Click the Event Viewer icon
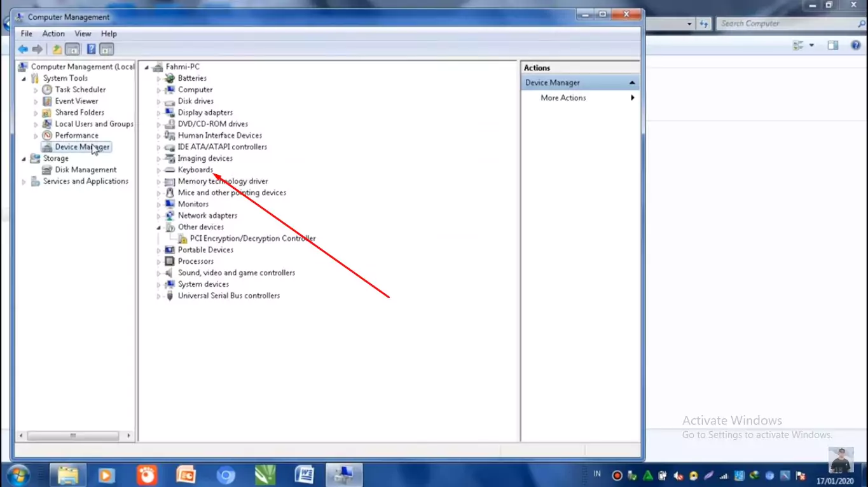This screenshot has width=868, height=487. (47, 101)
